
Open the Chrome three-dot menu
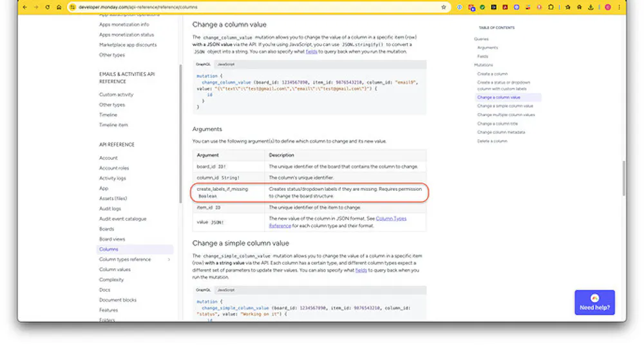[619, 7]
